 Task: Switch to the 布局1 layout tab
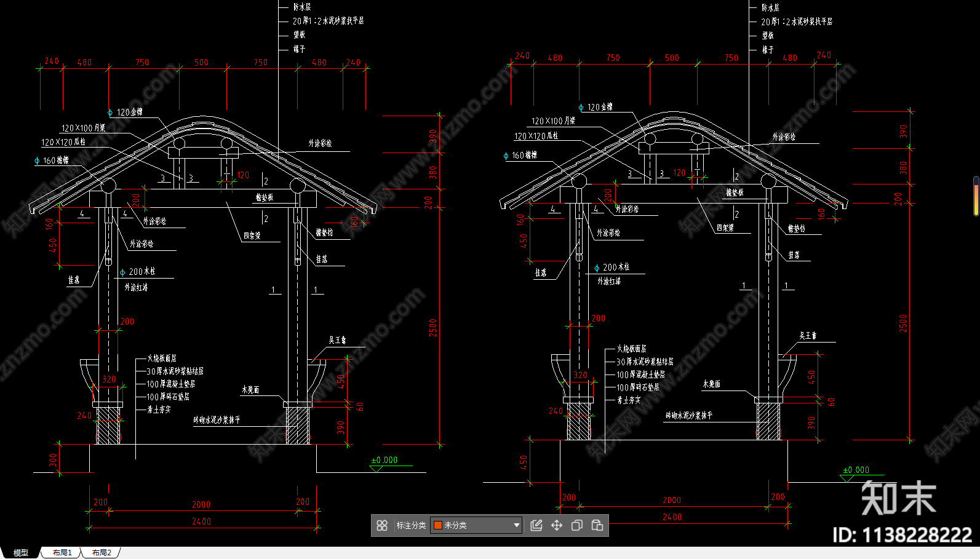(x=62, y=553)
